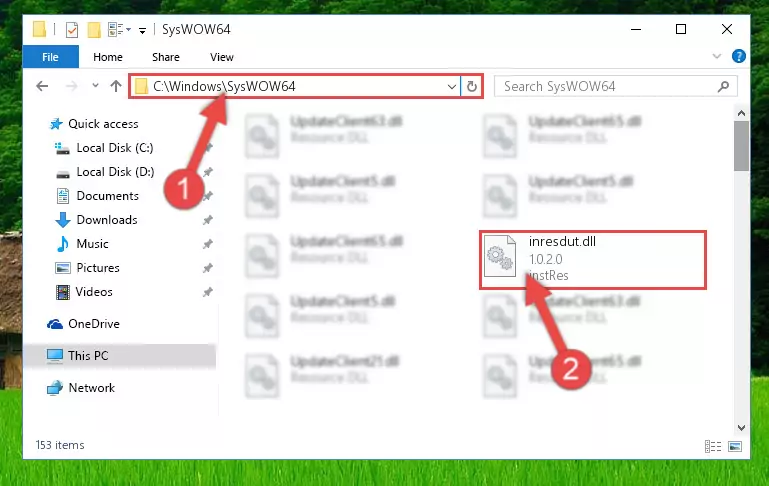Switch to Large icons view layout
The height and width of the screenshot is (486, 769).
click(735, 446)
